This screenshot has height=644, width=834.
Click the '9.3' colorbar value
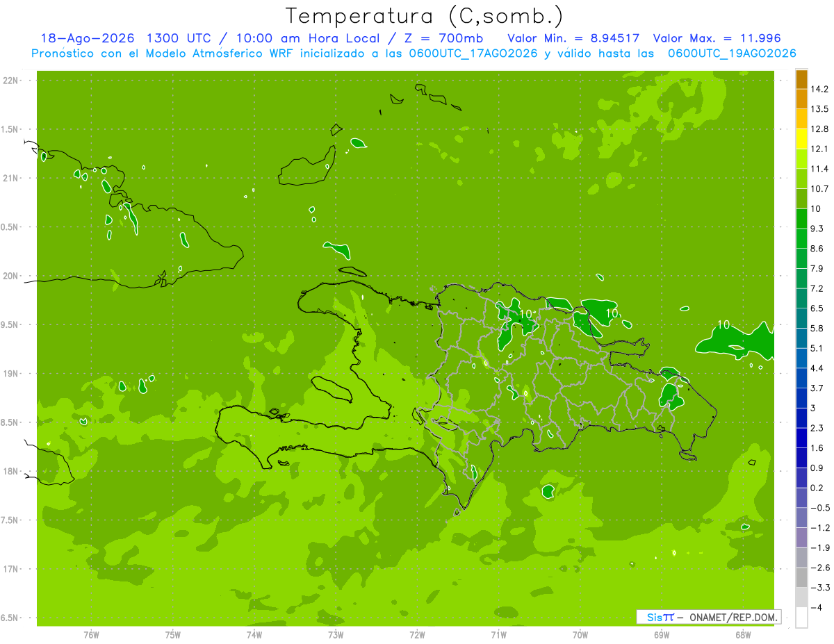pyautogui.click(x=817, y=229)
